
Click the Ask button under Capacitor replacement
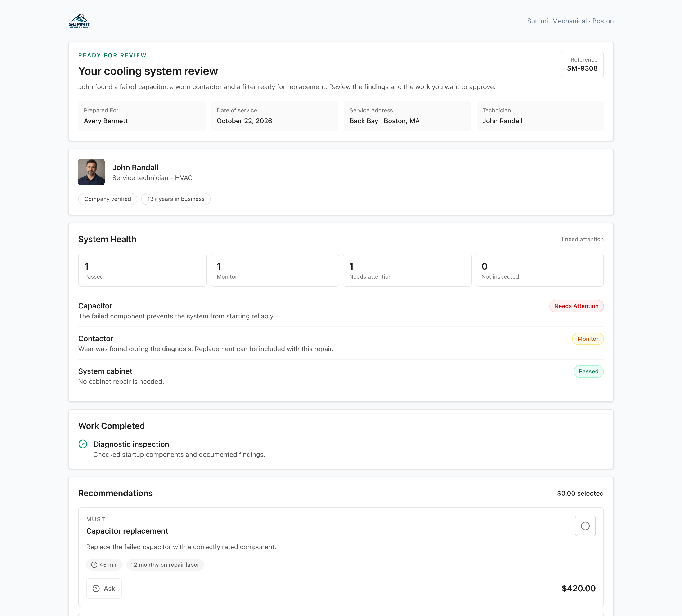click(104, 588)
